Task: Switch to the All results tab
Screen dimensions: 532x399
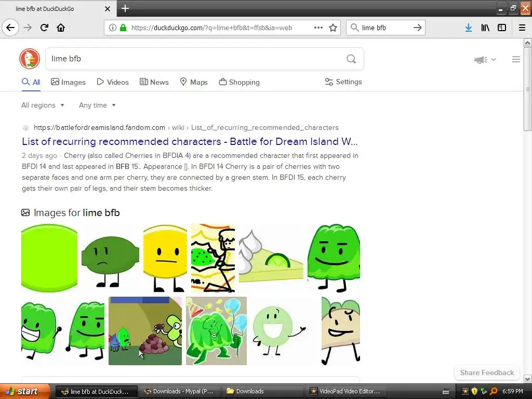Action: [31, 82]
